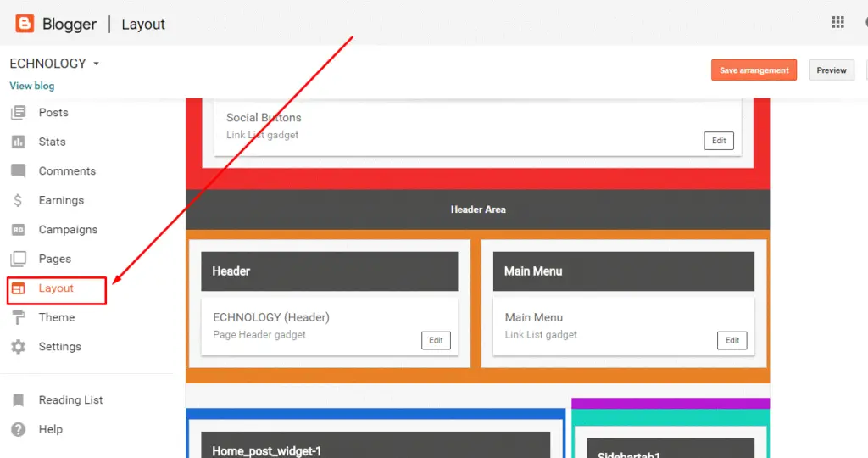Click the Comments speech bubble icon
The width and height of the screenshot is (868, 458).
coord(19,171)
